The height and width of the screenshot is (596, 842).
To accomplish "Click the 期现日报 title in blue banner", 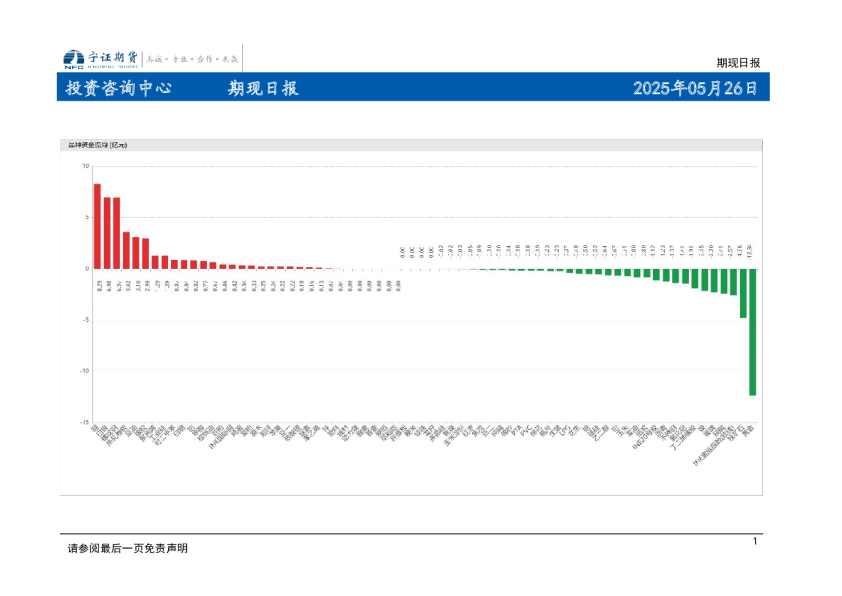I will point(263,88).
